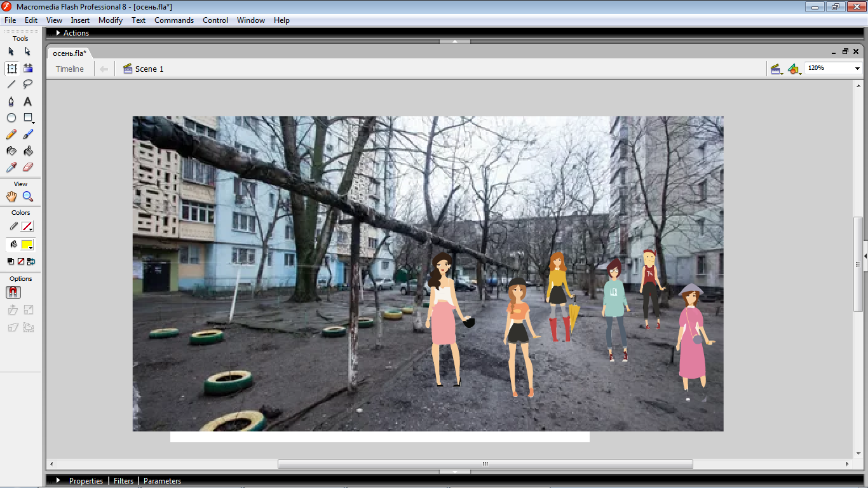
Task: Open the yellow fill color swatch
Action: pos(27,245)
